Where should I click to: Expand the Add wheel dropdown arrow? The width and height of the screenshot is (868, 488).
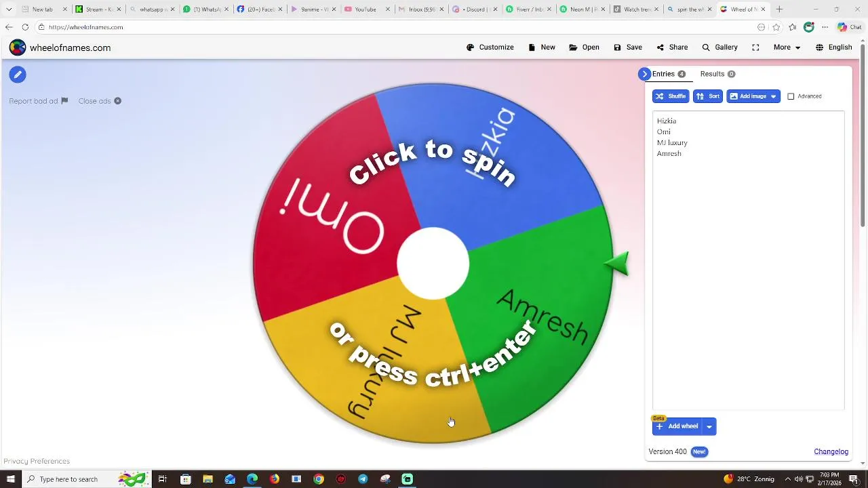pos(709,426)
